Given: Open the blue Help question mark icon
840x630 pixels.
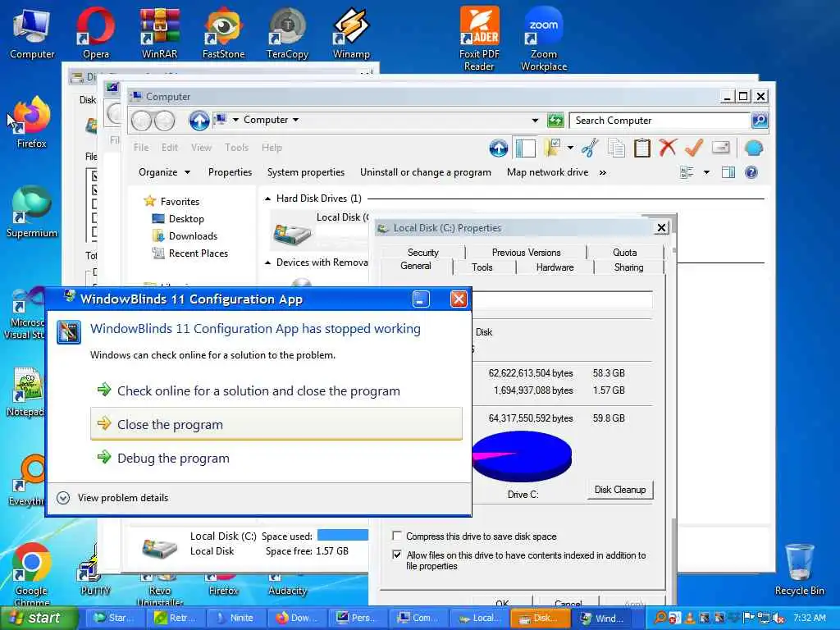Looking at the screenshot, I should tap(751, 172).
